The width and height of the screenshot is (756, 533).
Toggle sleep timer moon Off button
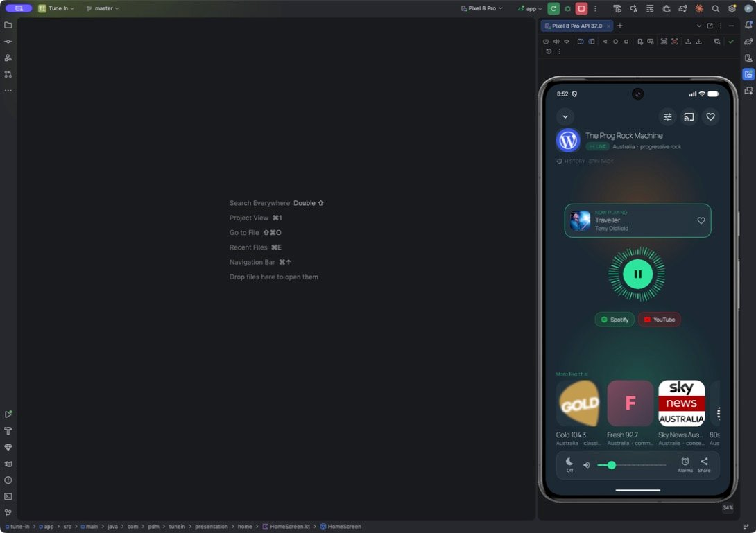569,464
